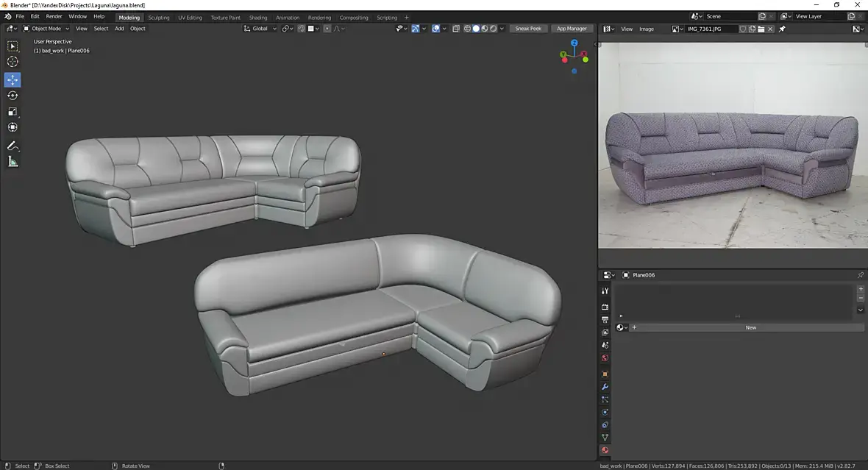The image size is (868, 470).
Task: Open Global transform orientation dropdown
Action: (260, 29)
